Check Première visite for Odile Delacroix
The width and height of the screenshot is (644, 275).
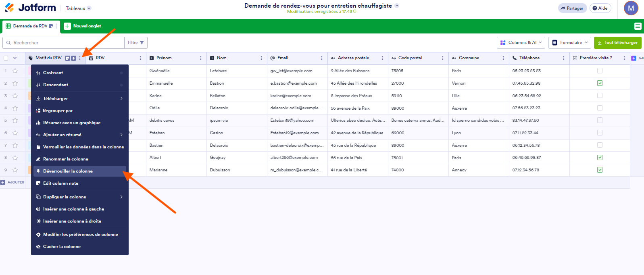tap(600, 108)
